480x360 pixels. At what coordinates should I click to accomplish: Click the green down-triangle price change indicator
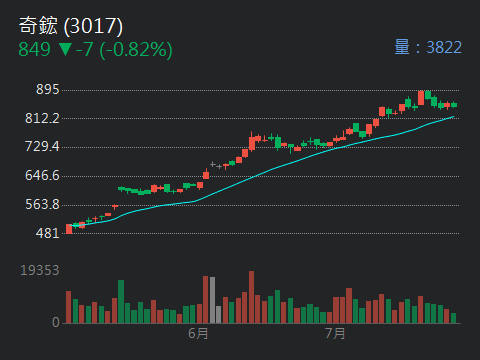(65, 49)
